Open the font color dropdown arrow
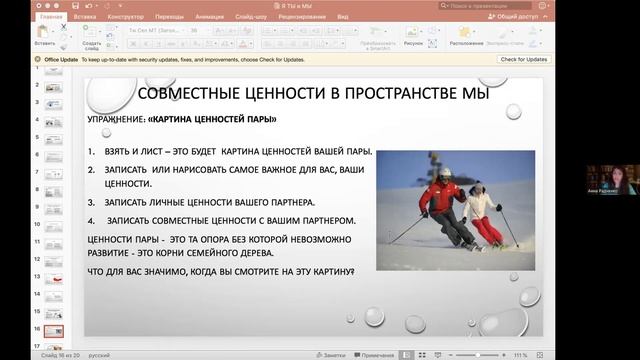 [x=251, y=43]
